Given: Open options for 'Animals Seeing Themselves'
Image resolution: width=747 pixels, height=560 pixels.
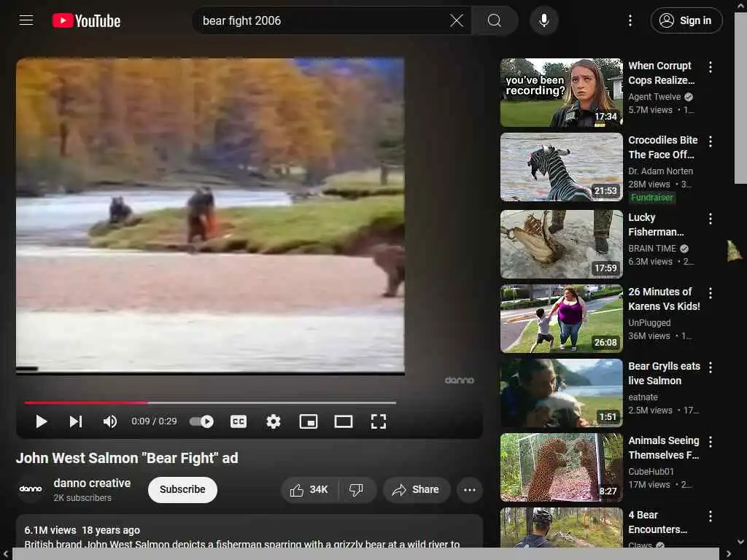Looking at the screenshot, I should 710,441.
